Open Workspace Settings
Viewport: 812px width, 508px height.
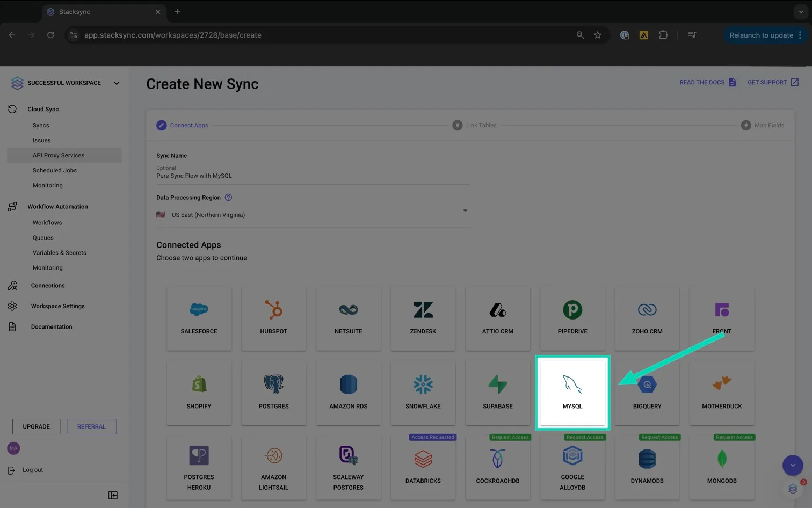tap(58, 306)
